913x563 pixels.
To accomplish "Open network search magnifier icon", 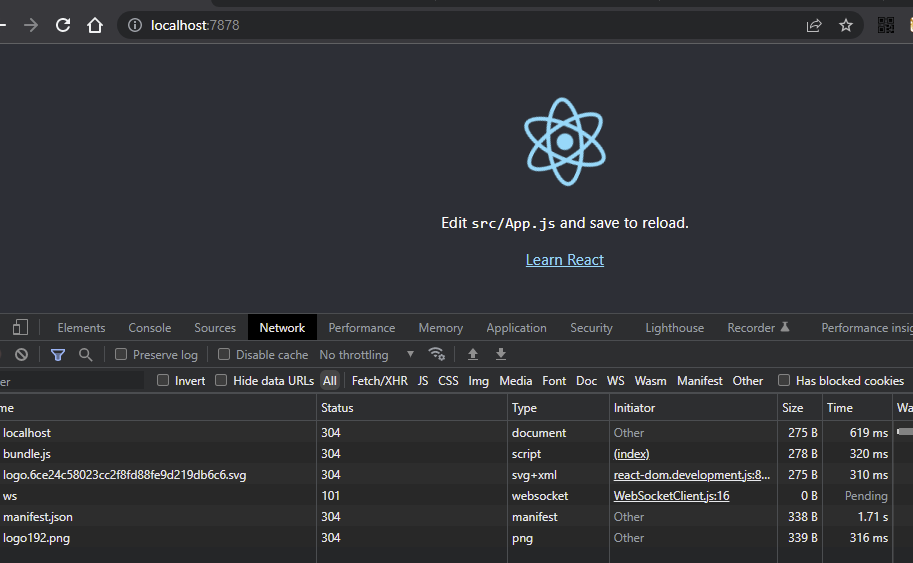I will pos(86,355).
